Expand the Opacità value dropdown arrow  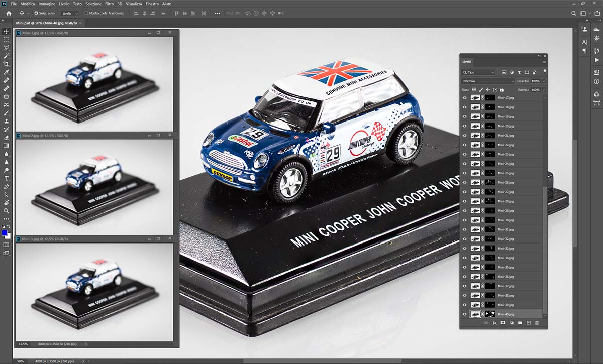pyautogui.click(x=544, y=81)
